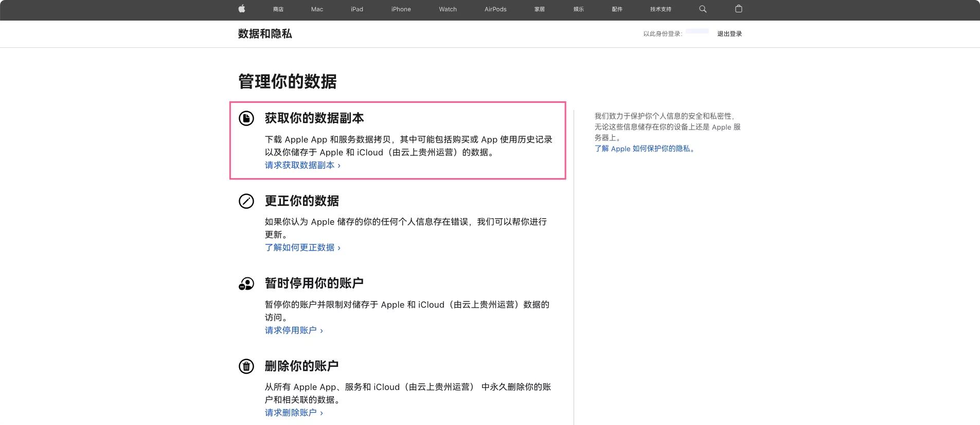Open the Mac menu item
The height and width of the screenshot is (425, 980).
coord(317,9)
